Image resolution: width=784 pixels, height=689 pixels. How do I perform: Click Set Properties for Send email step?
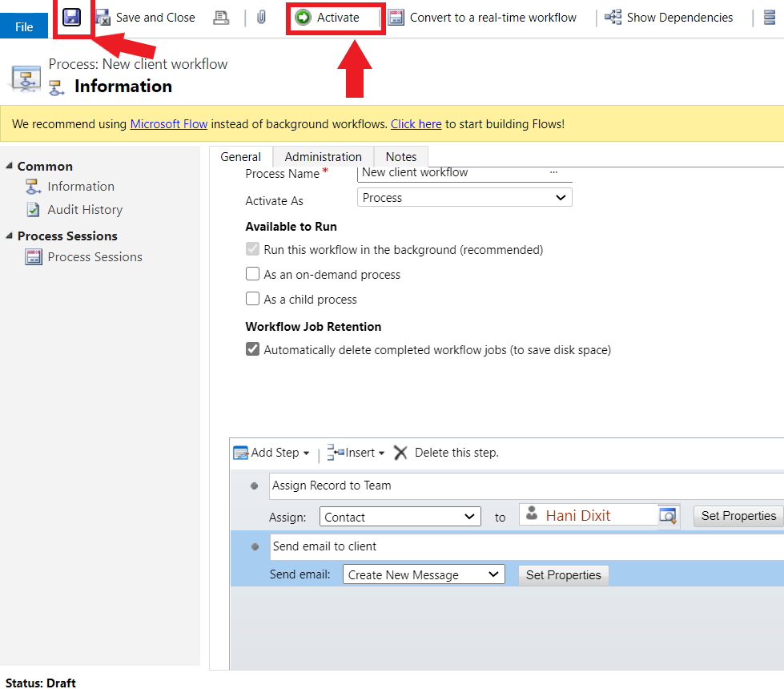pyautogui.click(x=563, y=575)
